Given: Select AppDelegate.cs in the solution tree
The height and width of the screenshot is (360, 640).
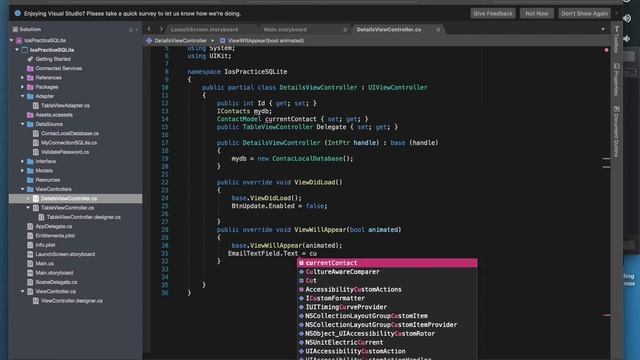Looking at the screenshot, I should [x=53, y=226].
